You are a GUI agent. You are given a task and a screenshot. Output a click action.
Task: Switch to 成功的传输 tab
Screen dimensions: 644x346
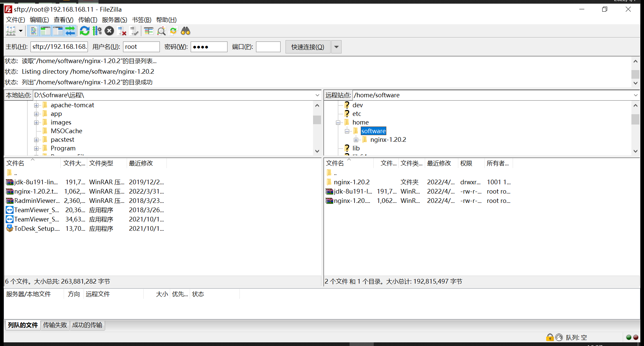(x=87, y=325)
